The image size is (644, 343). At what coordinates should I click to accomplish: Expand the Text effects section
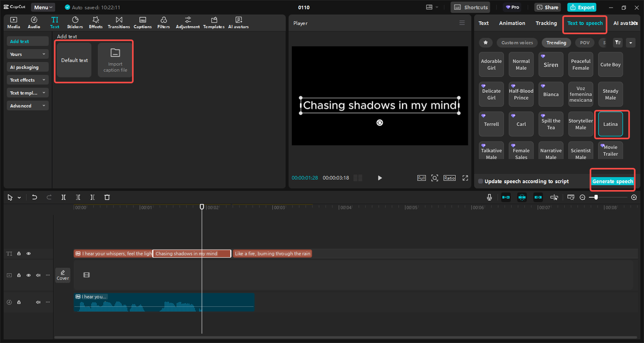[28, 80]
